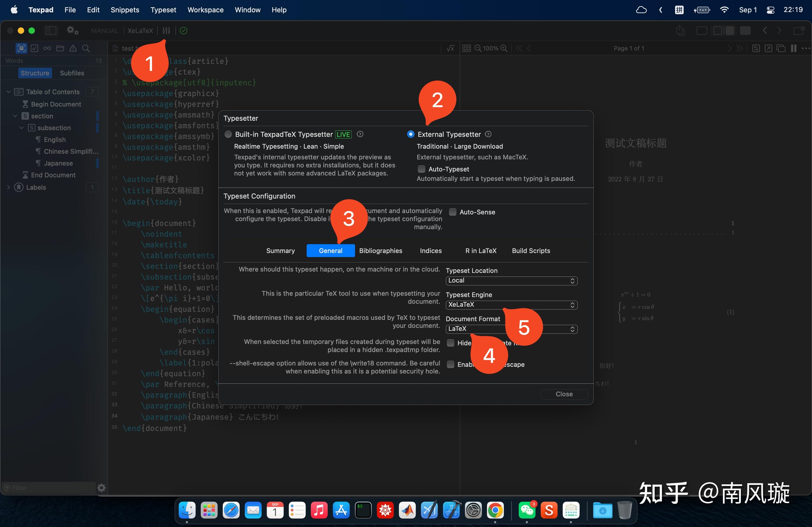Enable the Auto-Typeset checkbox
The width and height of the screenshot is (812, 527).
coord(421,169)
